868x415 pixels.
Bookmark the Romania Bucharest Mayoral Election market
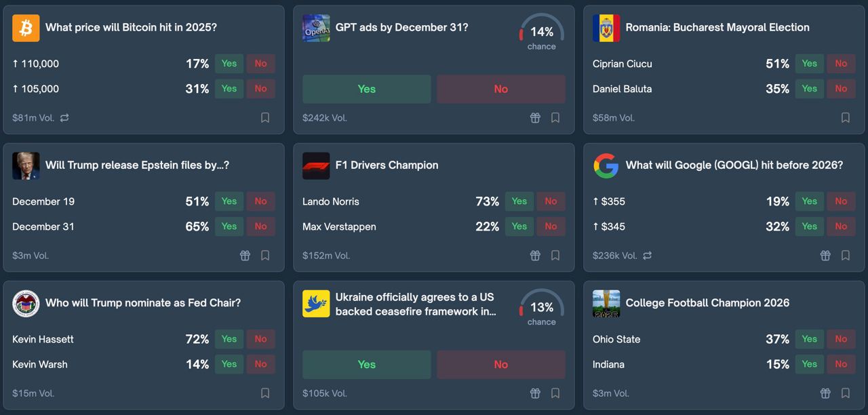click(x=846, y=118)
